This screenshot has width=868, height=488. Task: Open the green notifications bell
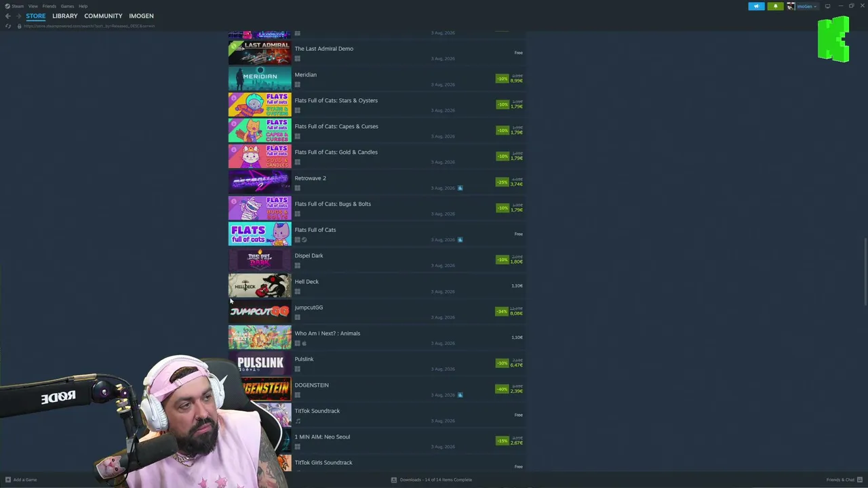[x=775, y=6]
